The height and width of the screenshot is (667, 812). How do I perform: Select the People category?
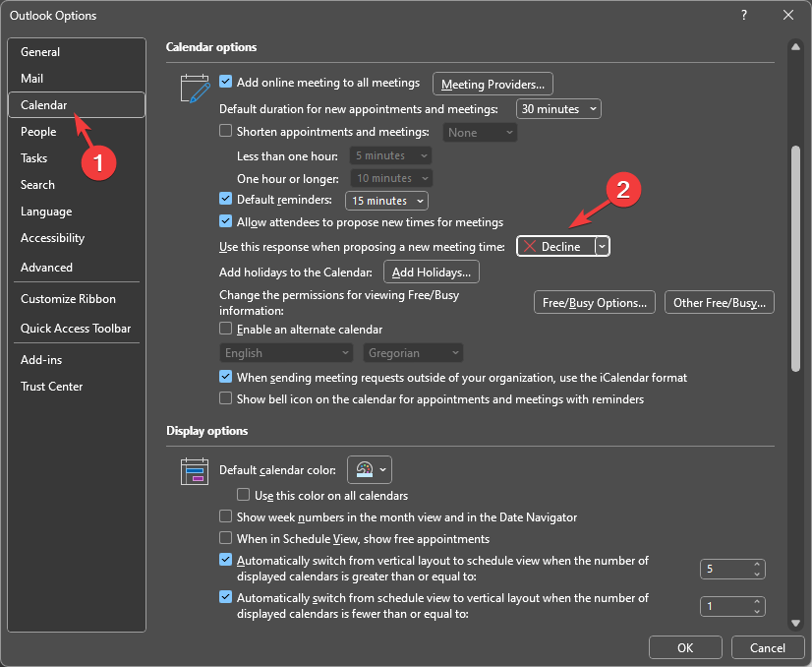pyautogui.click(x=77, y=132)
